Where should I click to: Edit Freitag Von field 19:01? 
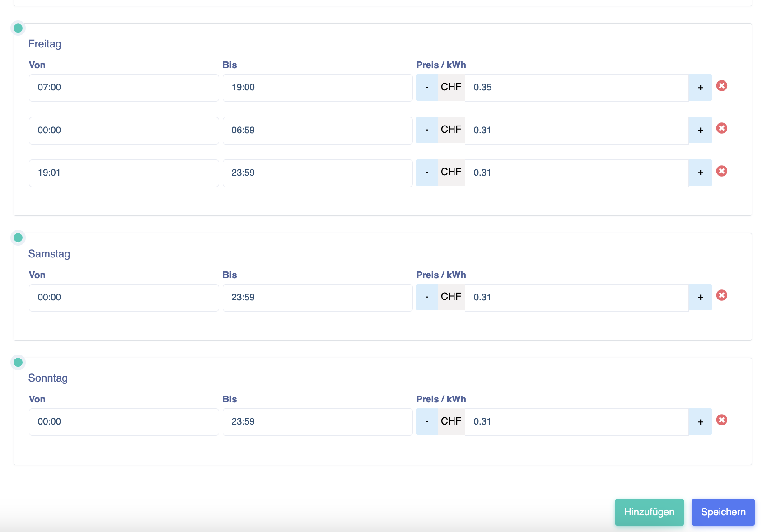click(x=124, y=173)
